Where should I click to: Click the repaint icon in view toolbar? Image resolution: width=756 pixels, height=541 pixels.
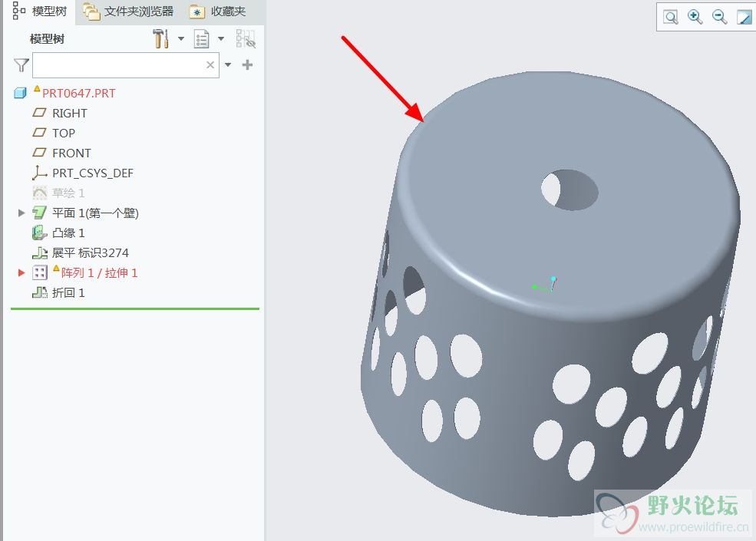744,18
